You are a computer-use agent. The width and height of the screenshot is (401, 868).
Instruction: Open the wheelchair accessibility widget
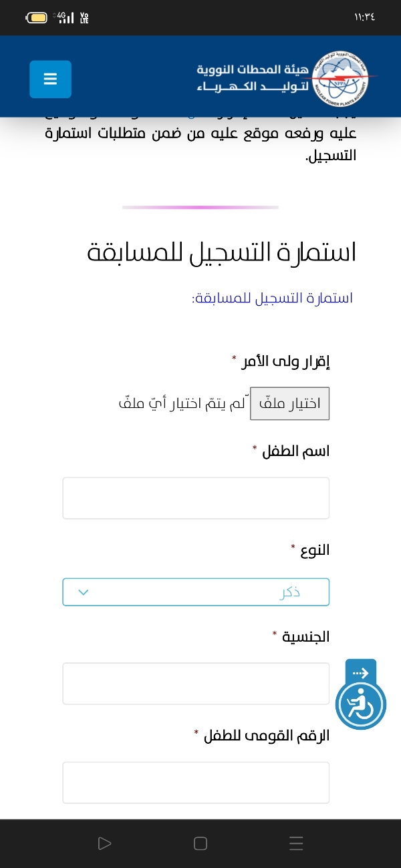click(361, 704)
